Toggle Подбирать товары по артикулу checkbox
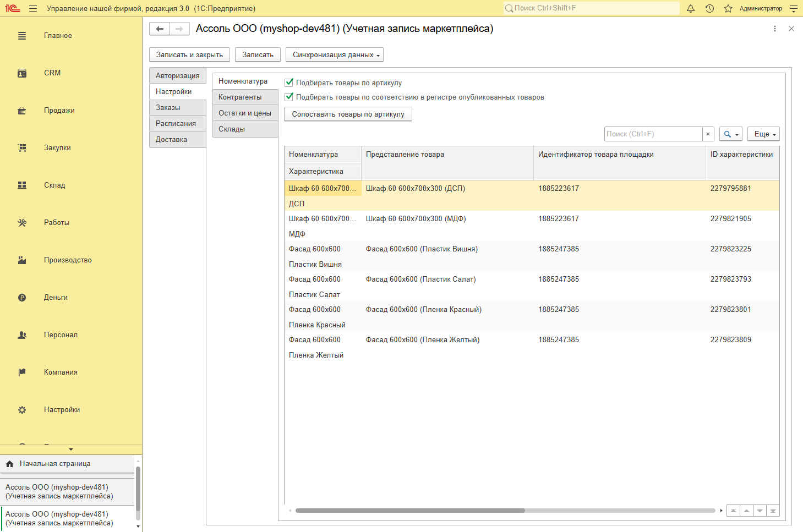The image size is (803, 532). [x=289, y=83]
